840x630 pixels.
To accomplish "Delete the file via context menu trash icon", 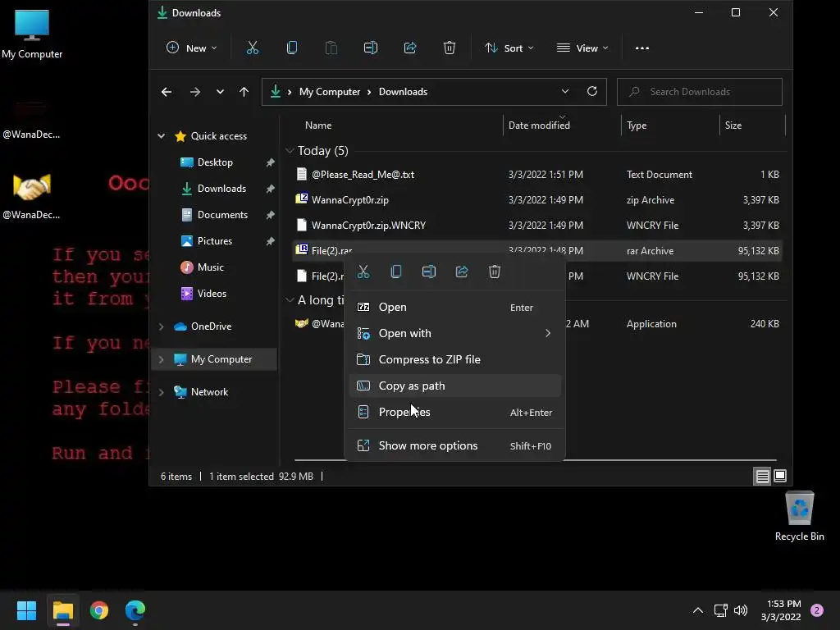I will point(495,272).
